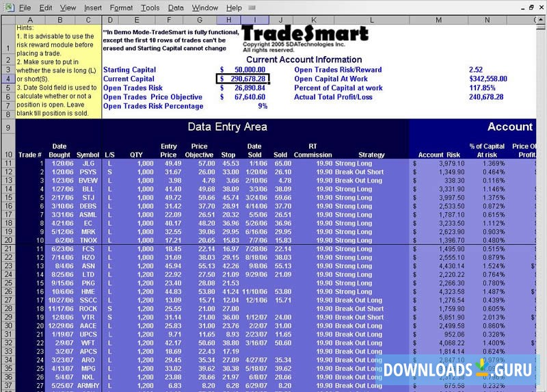This screenshot has height=392, width=547.
Task: Click the ASML symbol cell
Action: [88, 215]
